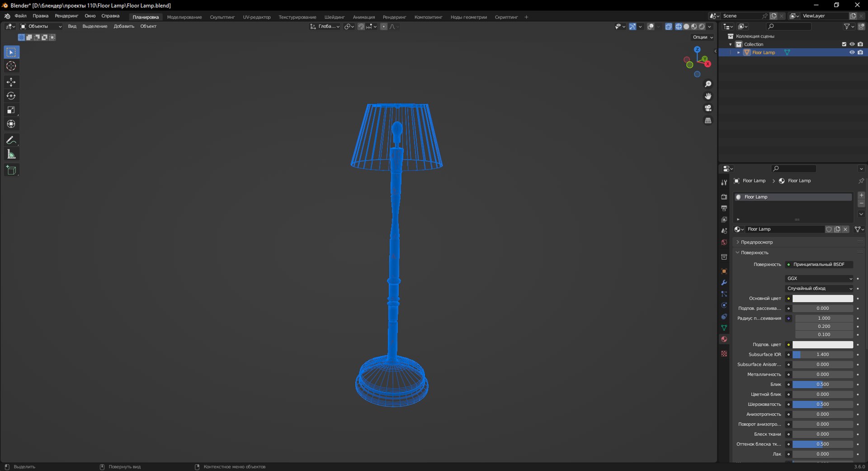Image resolution: width=868 pixels, height=471 pixels.
Task: Open the Tool properties tab
Action: coord(724,182)
